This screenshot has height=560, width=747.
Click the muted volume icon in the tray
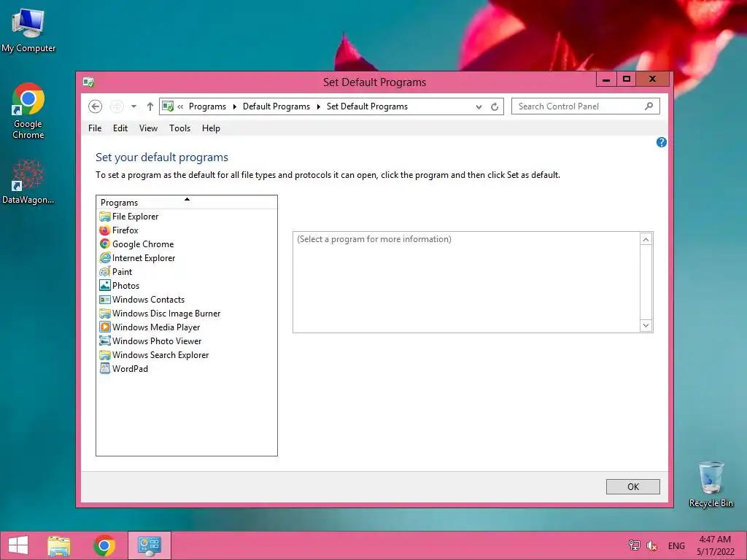(x=651, y=545)
